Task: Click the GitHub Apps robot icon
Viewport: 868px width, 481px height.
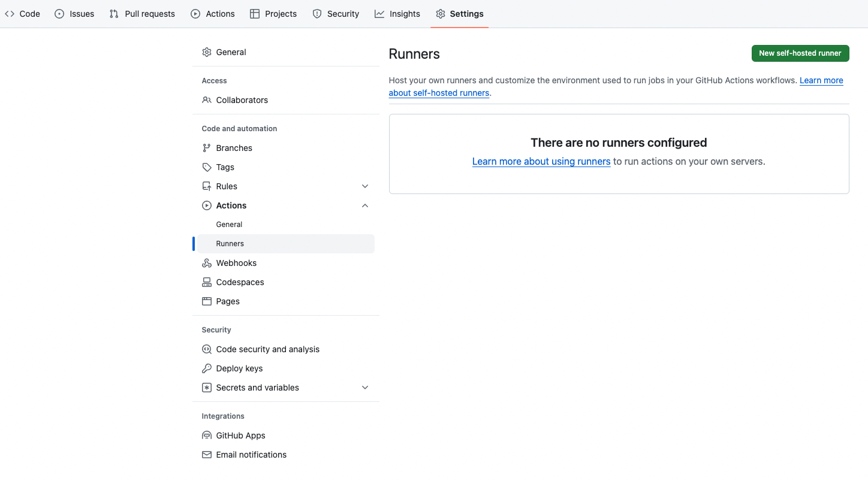Action: (x=207, y=435)
